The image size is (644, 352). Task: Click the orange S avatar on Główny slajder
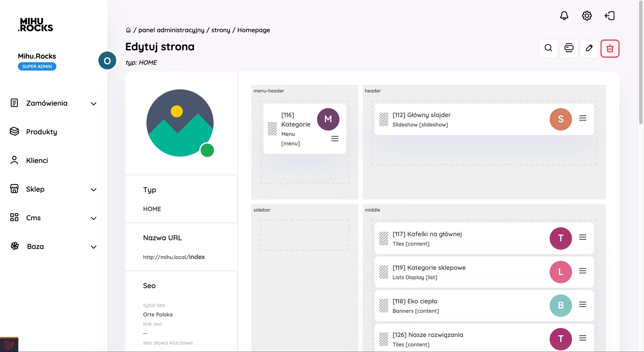(x=561, y=119)
